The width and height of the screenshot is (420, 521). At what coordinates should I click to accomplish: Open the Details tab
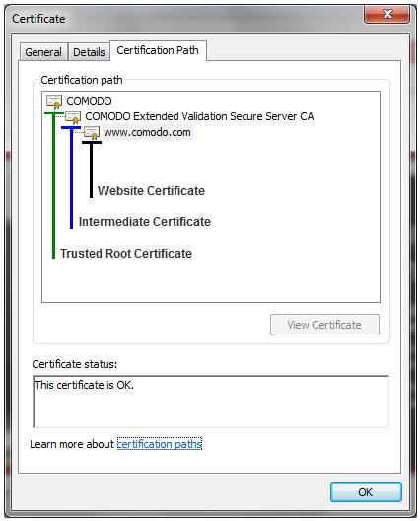89,52
